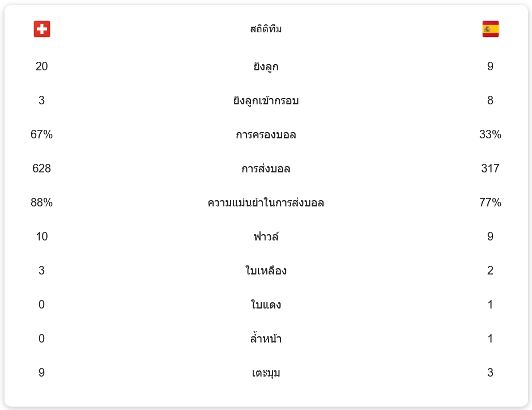Click the Switzerland flag icon
The width and height of the screenshot is (532, 410).
(x=42, y=29)
